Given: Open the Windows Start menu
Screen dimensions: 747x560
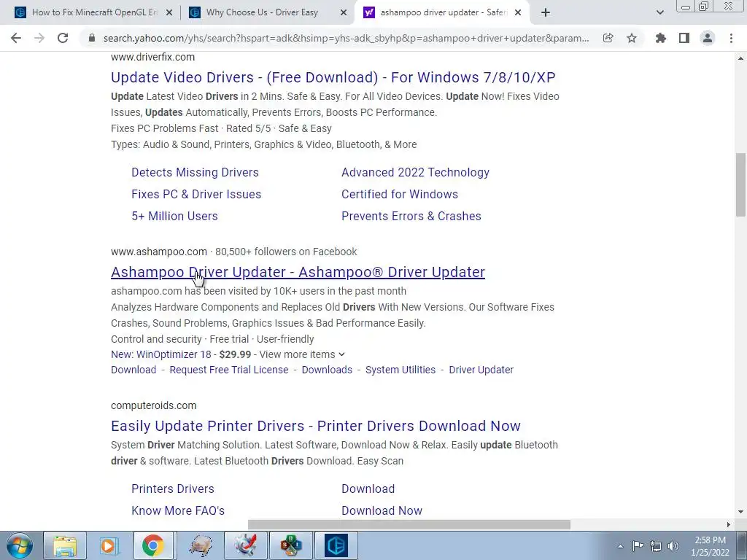Looking at the screenshot, I should [x=19, y=545].
